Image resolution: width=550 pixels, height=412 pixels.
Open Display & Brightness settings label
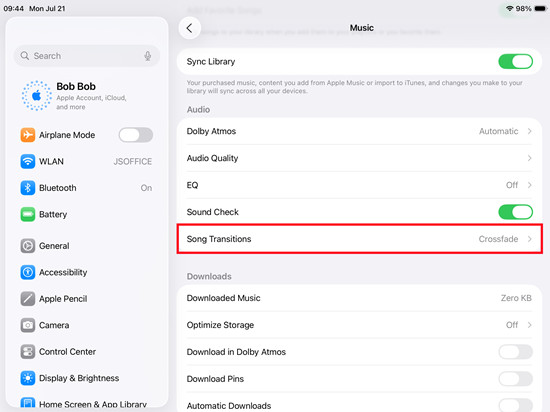pos(79,378)
